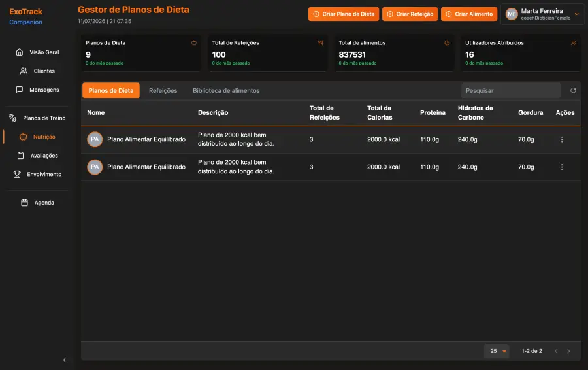
Task: Open rows-per-page dropdown showing 25
Action: (497, 351)
